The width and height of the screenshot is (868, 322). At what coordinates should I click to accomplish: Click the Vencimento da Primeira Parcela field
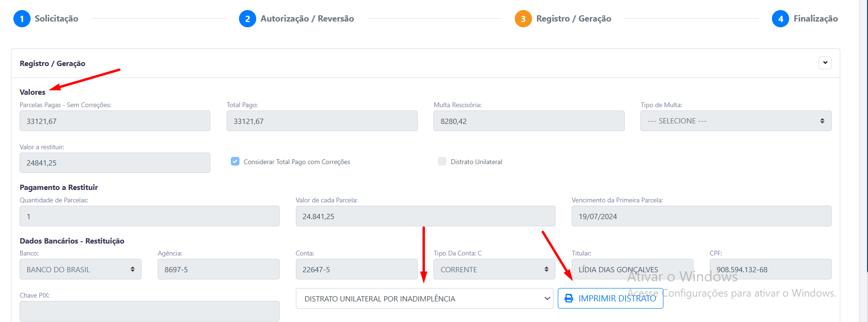tap(702, 216)
